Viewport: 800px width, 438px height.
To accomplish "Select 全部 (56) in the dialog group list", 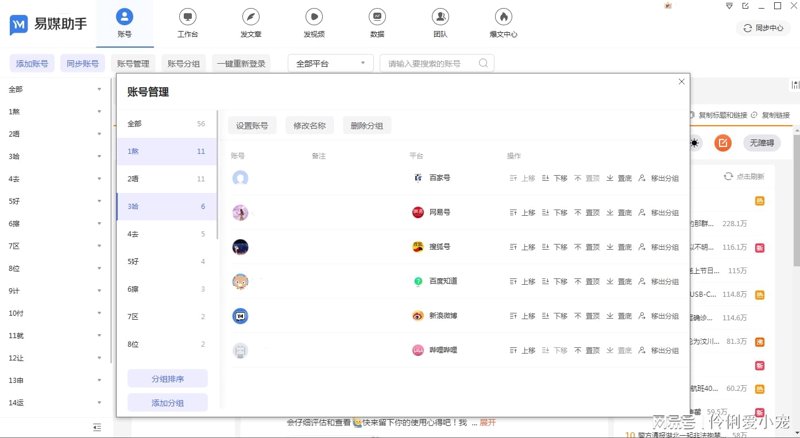I will pyautogui.click(x=166, y=124).
